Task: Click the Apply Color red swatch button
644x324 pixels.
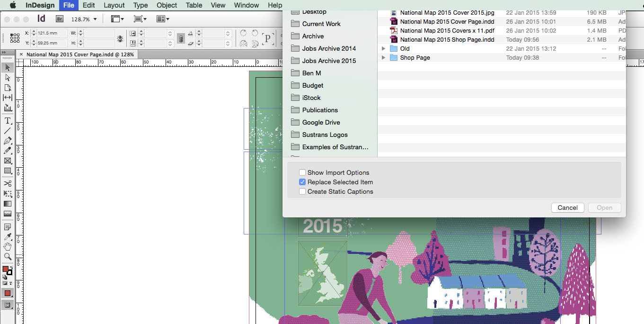Action: point(8,293)
